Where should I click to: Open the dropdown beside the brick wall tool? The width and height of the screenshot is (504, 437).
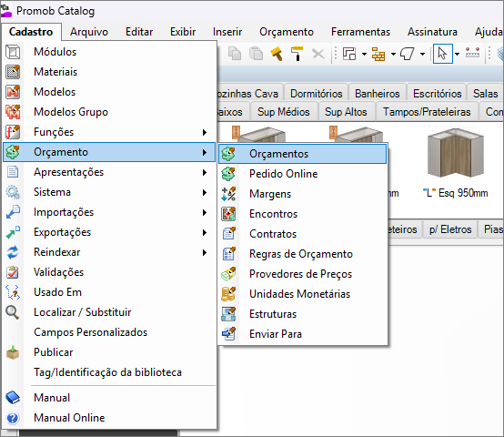[x=393, y=54]
